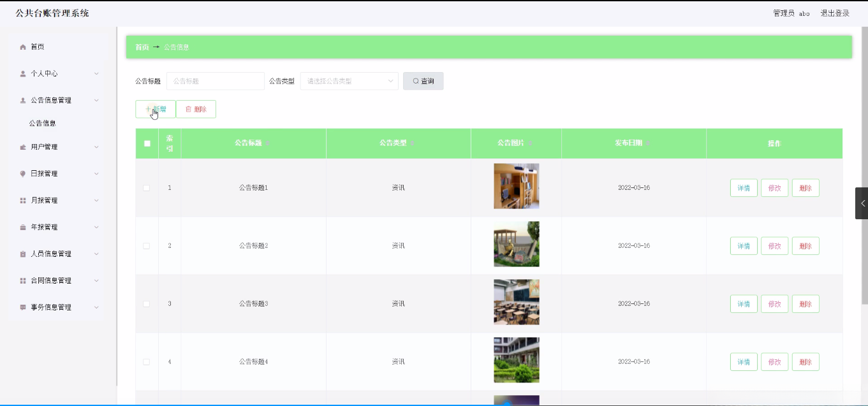This screenshot has width=868, height=406.
Task: Click the sort icon on 公告标题 column header
Action: click(268, 143)
